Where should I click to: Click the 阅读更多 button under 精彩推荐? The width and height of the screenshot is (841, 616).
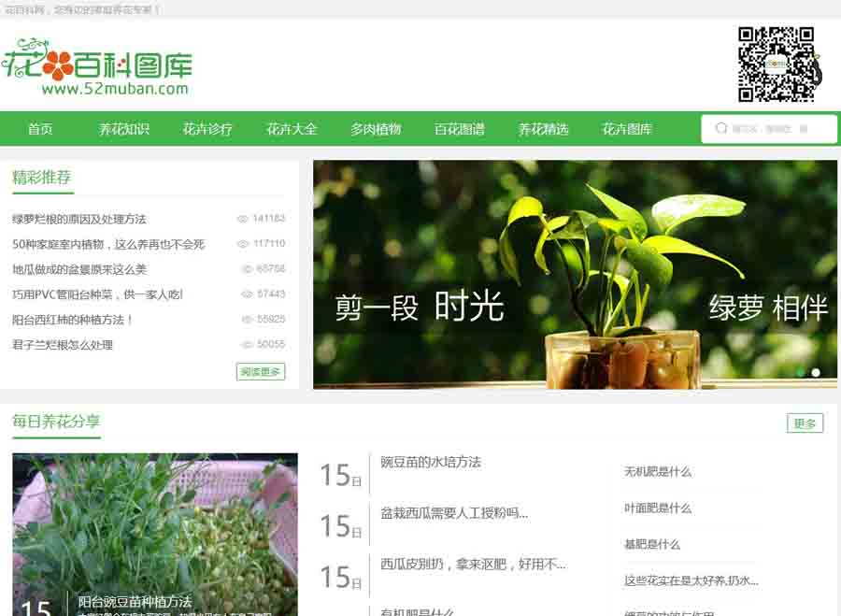pyautogui.click(x=261, y=371)
